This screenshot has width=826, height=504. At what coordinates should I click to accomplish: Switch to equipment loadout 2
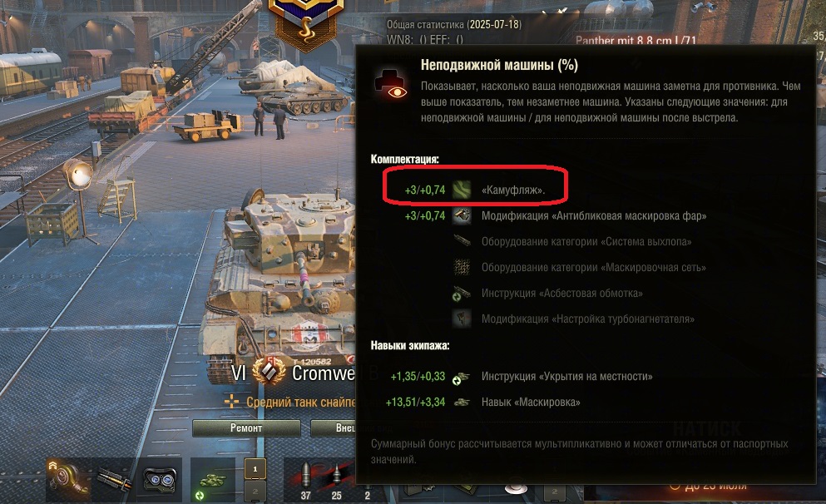click(x=255, y=491)
